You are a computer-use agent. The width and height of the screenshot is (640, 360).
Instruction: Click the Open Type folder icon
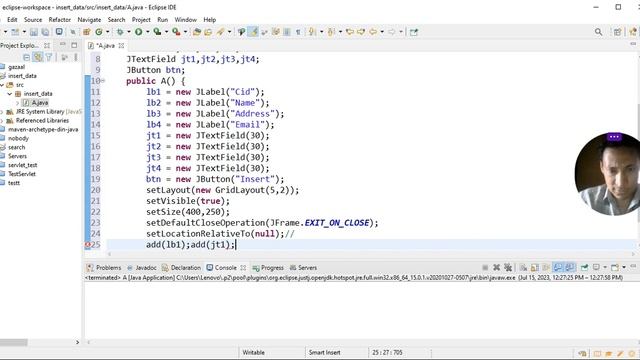coord(197,32)
